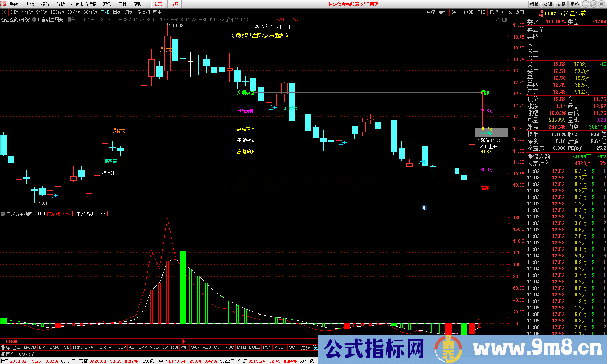Switch to 周线 weekly chart period
Viewport: 607px width, 364px height.
pyautogui.click(x=117, y=12)
